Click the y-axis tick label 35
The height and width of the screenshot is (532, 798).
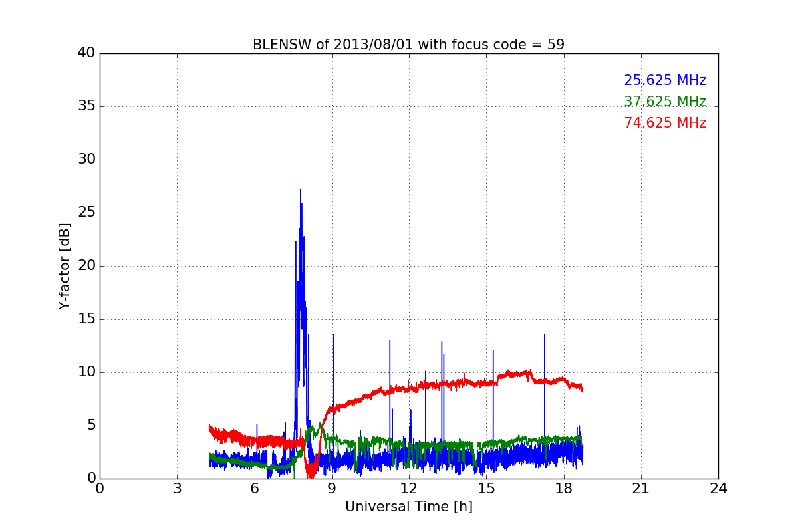[x=86, y=106]
